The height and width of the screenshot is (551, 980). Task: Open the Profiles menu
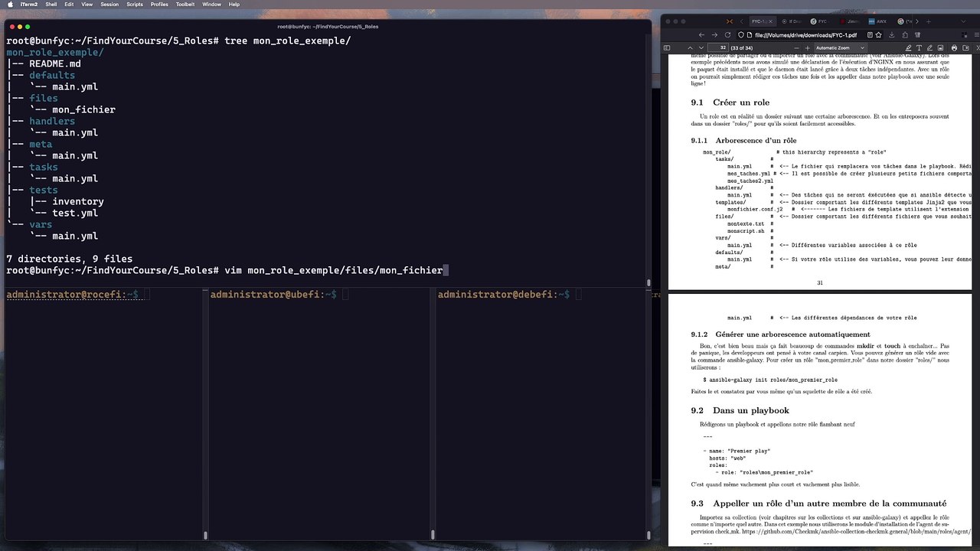(x=159, y=4)
